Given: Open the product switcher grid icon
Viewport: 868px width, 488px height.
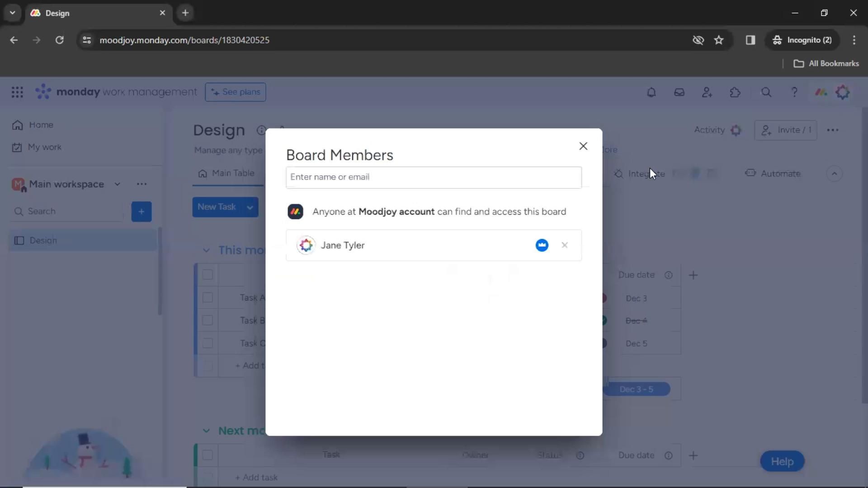Looking at the screenshot, I should click(x=17, y=92).
